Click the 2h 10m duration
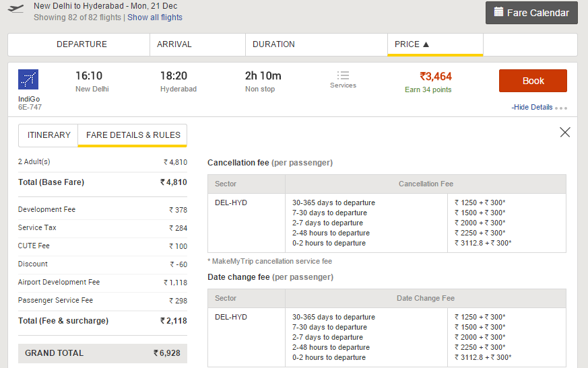The height and width of the screenshot is (368, 588). [263, 76]
